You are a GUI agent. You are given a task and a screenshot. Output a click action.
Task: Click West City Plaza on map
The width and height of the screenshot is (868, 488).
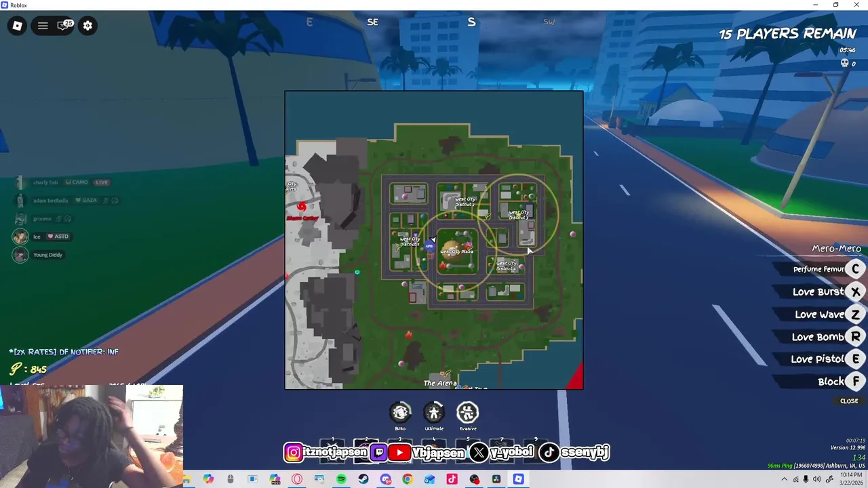click(x=457, y=251)
